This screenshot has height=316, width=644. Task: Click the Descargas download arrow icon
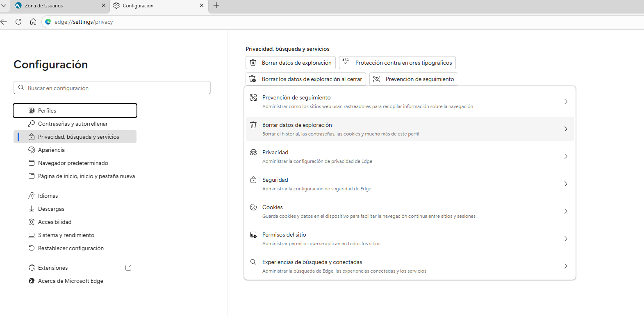(32, 209)
